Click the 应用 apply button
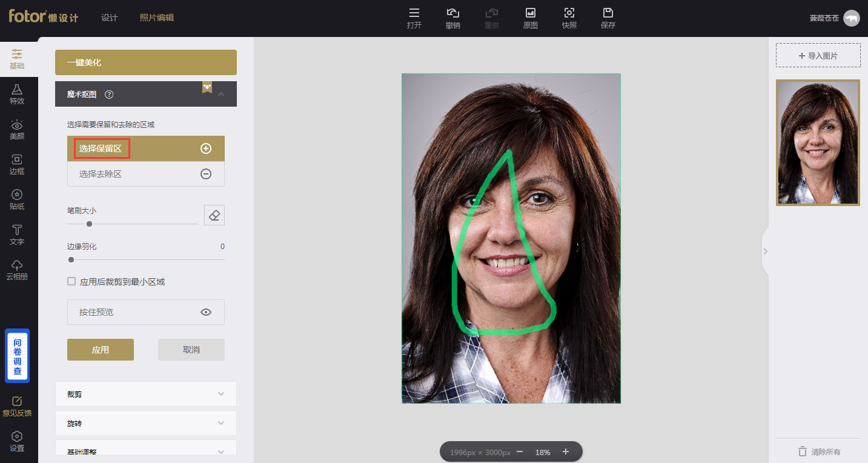 [x=101, y=350]
